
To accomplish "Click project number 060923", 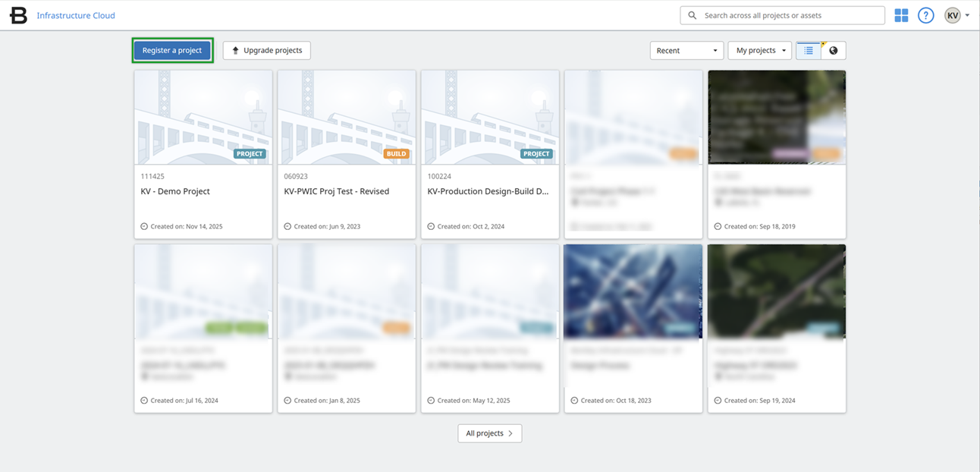I will click(296, 176).
